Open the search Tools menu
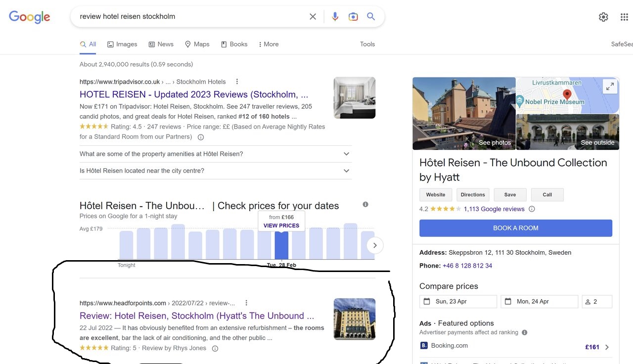 pyautogui.click(x=367, y=44)
